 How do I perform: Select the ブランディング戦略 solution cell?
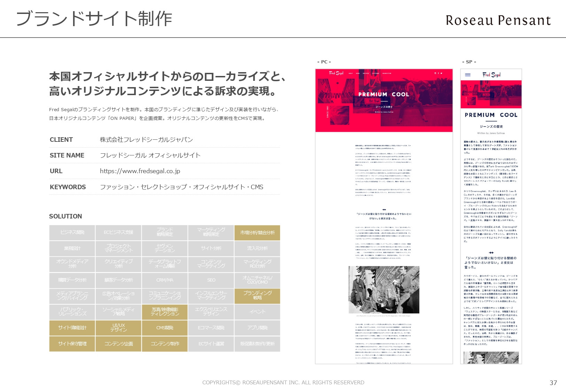click(257, 296)
